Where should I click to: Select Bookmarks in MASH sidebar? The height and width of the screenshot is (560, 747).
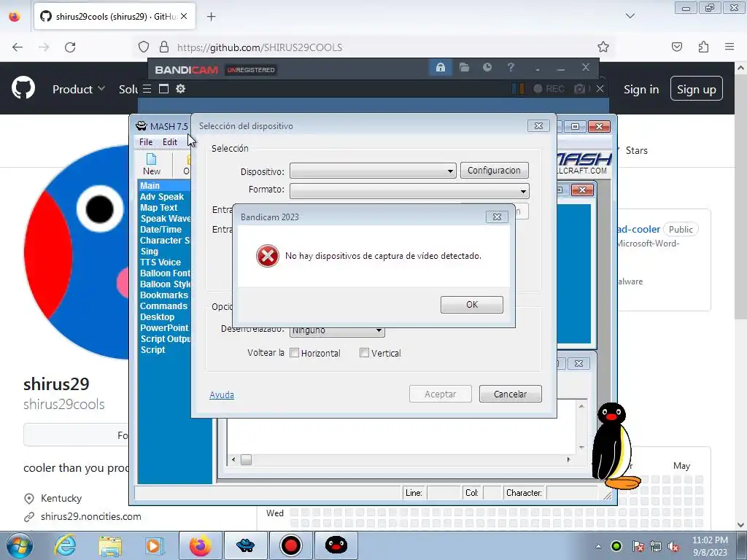[x=164, y=295]
